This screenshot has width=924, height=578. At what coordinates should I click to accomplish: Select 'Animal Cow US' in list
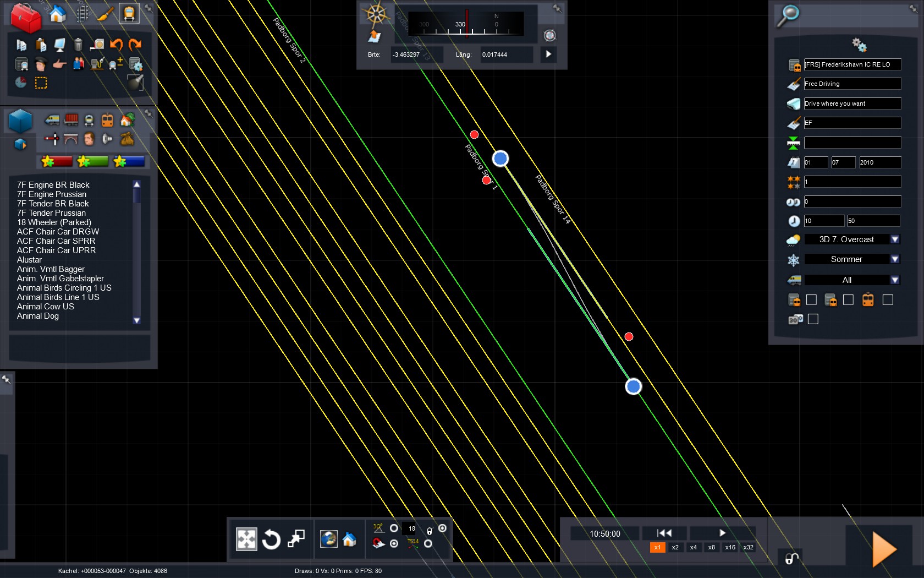pos(45,307)
